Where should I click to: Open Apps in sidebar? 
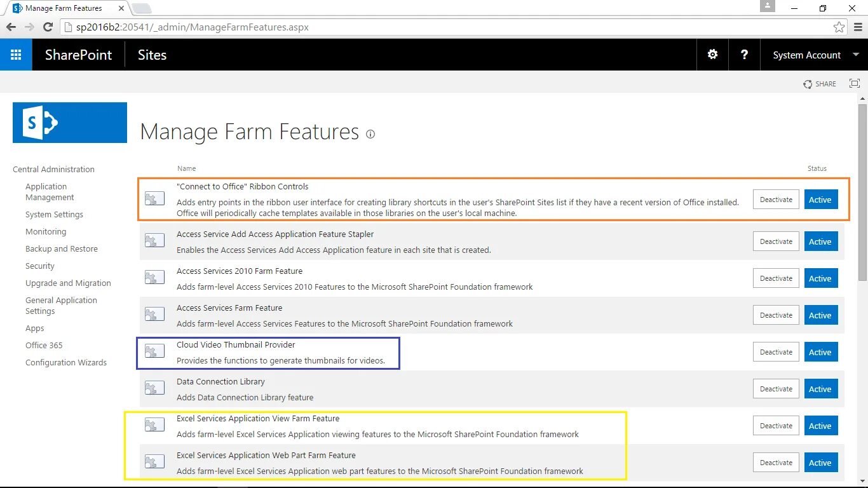coord(35,329)
